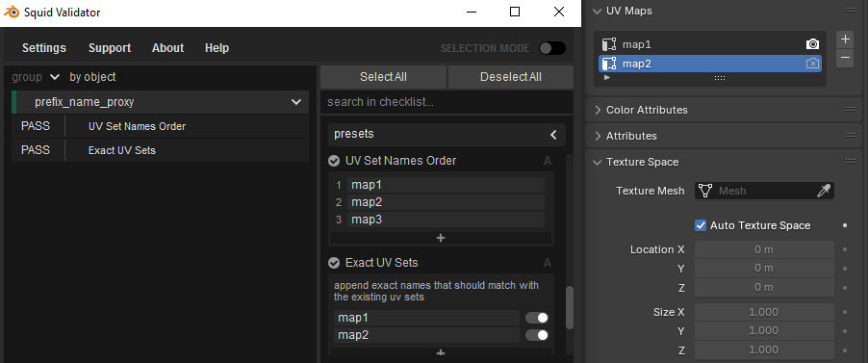868x363 pixels.
Task: Toggle the SELECTION MODE switch
Action: tap(552, 48)
